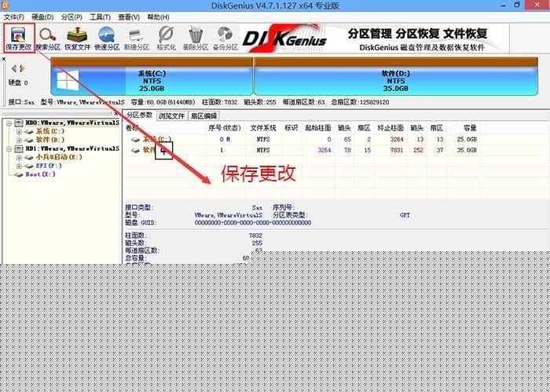The height and width of the screenshot is (392, 550).
Task: Expand 软件(D:) node in the tree
Action: click(x=20, y=140)
